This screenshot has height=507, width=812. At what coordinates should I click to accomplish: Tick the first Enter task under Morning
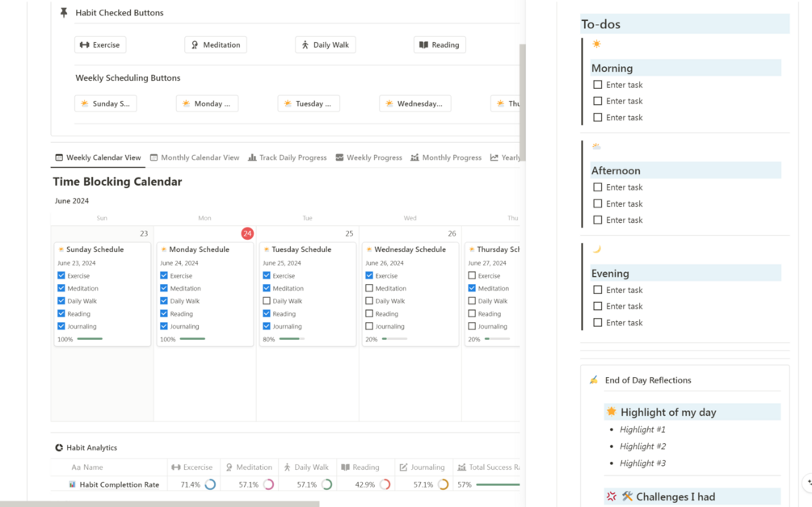[x=598, y=84]
